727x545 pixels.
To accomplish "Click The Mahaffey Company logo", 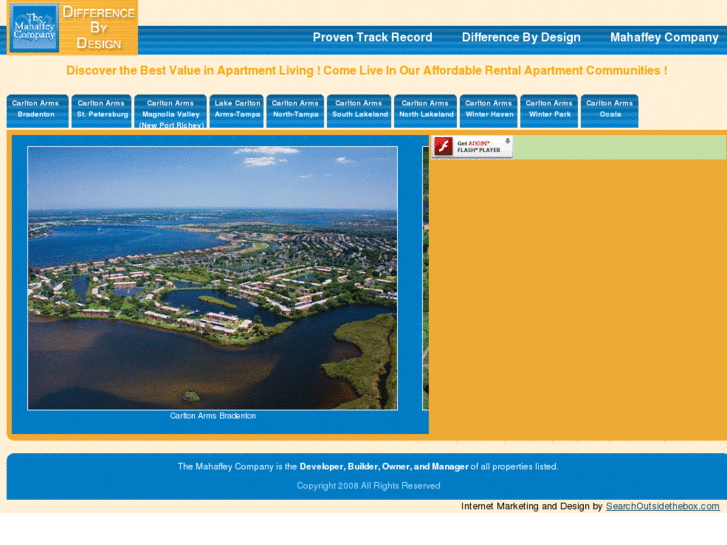I will pos(34,27).
